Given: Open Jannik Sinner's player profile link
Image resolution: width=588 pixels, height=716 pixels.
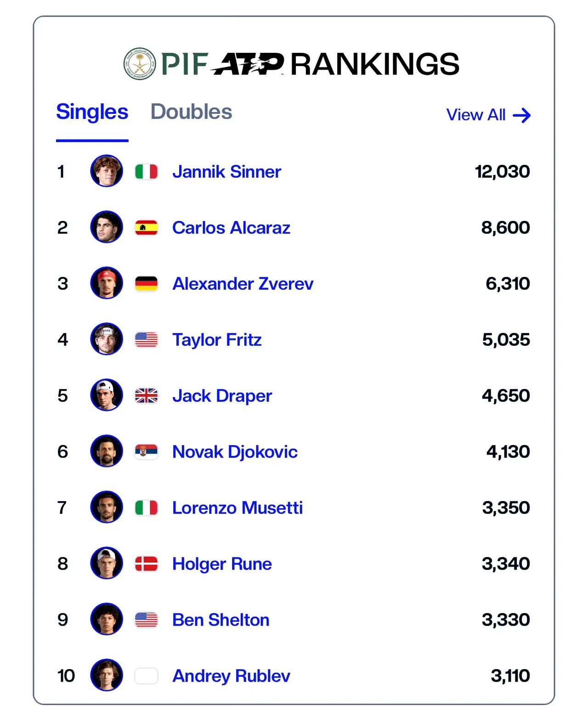Looking at the screenshot, I should pyautogui.click(x=226, y=172).
